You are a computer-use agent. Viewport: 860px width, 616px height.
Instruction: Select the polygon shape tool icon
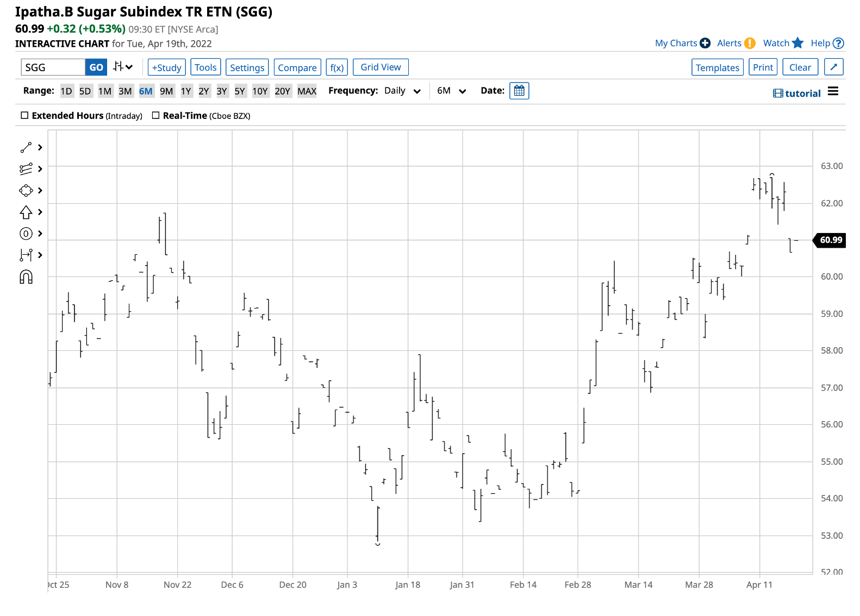(26, 191)
